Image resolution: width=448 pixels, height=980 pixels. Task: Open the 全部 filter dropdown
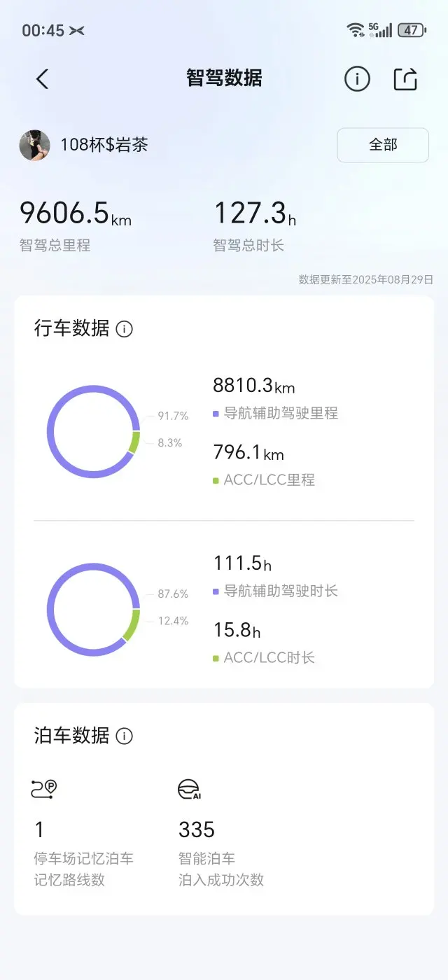[x=383, y=145]
